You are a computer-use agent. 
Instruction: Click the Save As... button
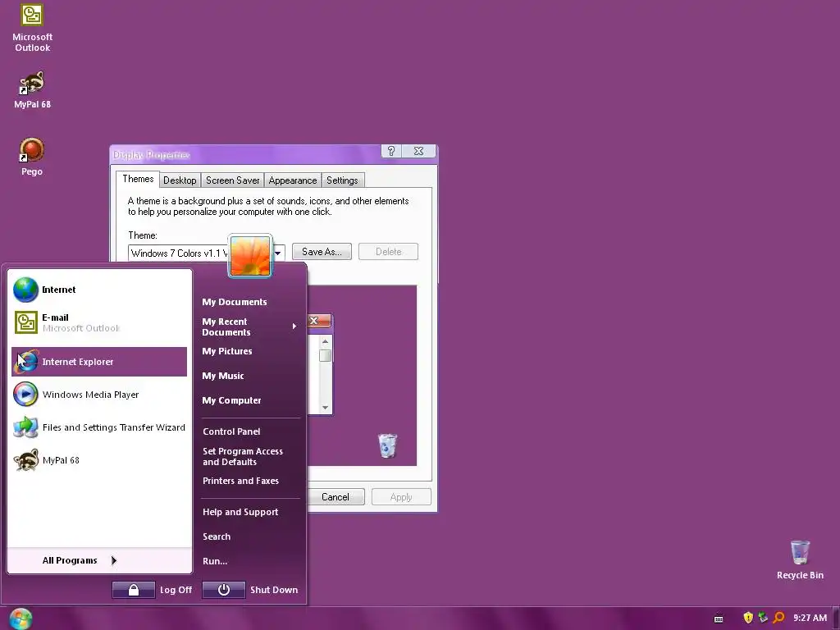pos(322,252)
